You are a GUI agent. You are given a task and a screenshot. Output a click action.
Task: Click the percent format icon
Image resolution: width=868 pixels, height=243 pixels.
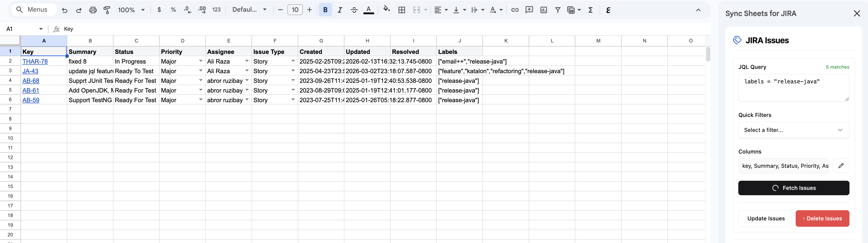[174, 10]
